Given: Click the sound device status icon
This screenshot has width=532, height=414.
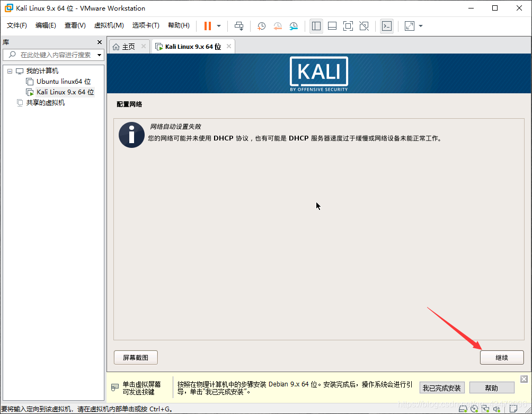Looking at the screenshot, I should pyautogui.click(x=496, y=409).
